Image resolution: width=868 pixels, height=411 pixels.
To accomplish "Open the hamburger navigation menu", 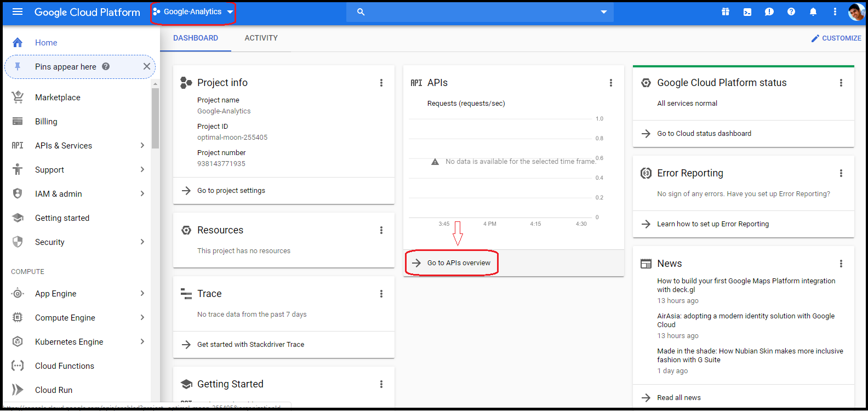I will [x=18, y=12].
